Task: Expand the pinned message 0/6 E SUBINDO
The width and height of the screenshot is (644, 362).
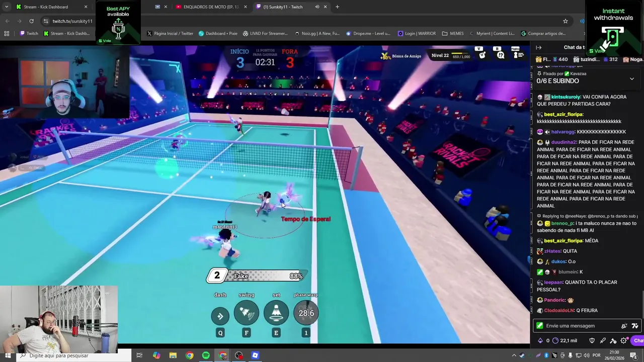Action: click(x=632, y=79)
